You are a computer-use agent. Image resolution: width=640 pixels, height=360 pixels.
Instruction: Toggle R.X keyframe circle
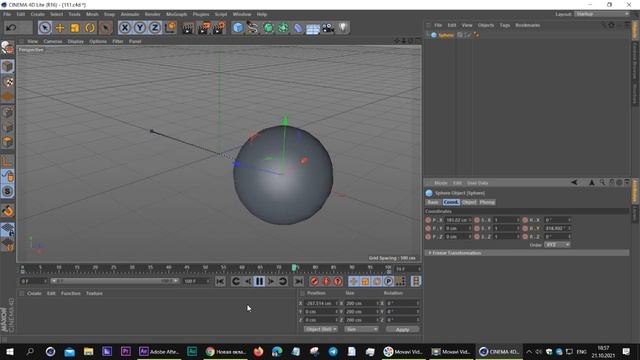click(x=525, y=220)
